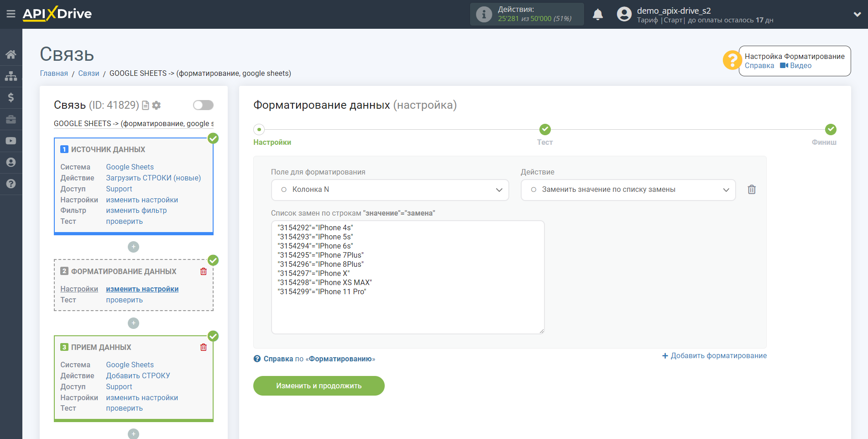Open Справка по Форматированию link
The width and height of the screenshot is (868, 439).
[314, 359]
